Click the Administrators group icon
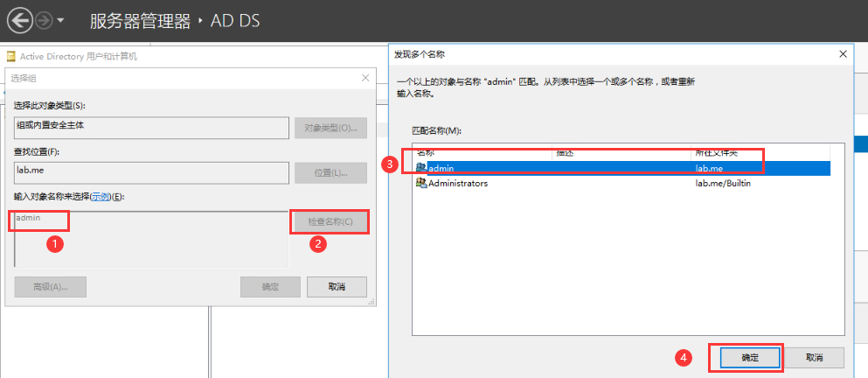The height and width of the screenshot is (378, 868). [x=421, y=183]
